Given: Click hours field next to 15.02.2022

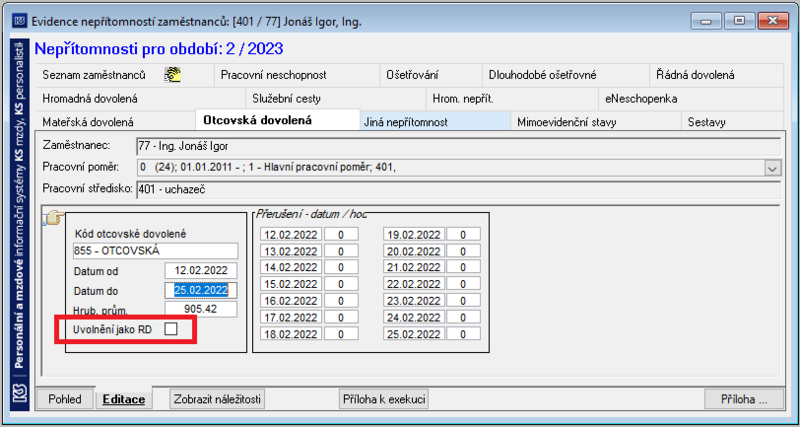Looking at the screenshot, I should [341, 285].
